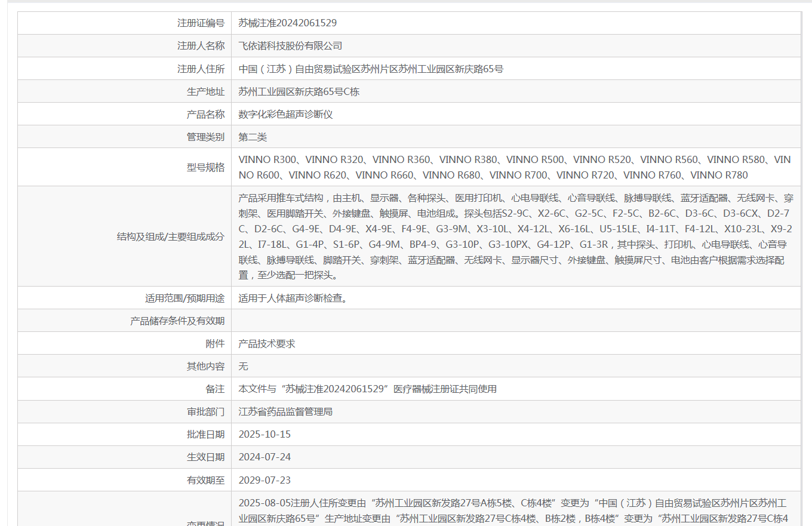Select the registrant name '飞依诺科技股份有限公司'
The width and height of the screenshot is (812, 526).
(x=290, y=46)
